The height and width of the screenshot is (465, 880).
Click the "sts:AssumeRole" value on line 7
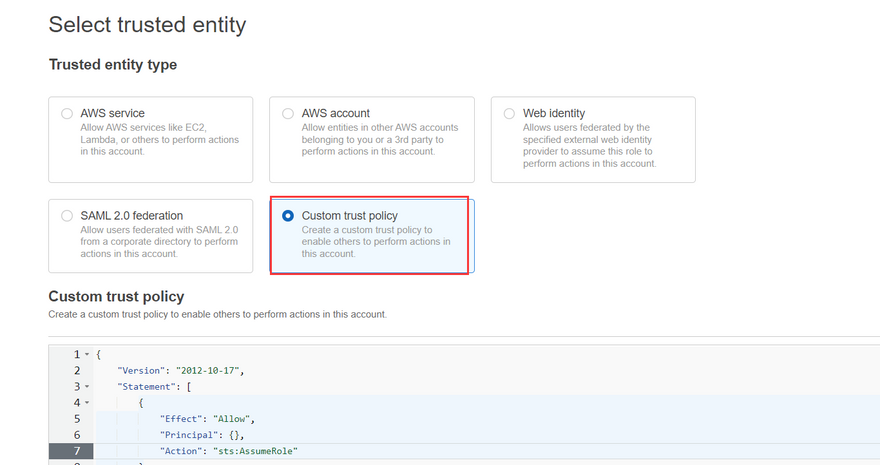click(255, 451)
